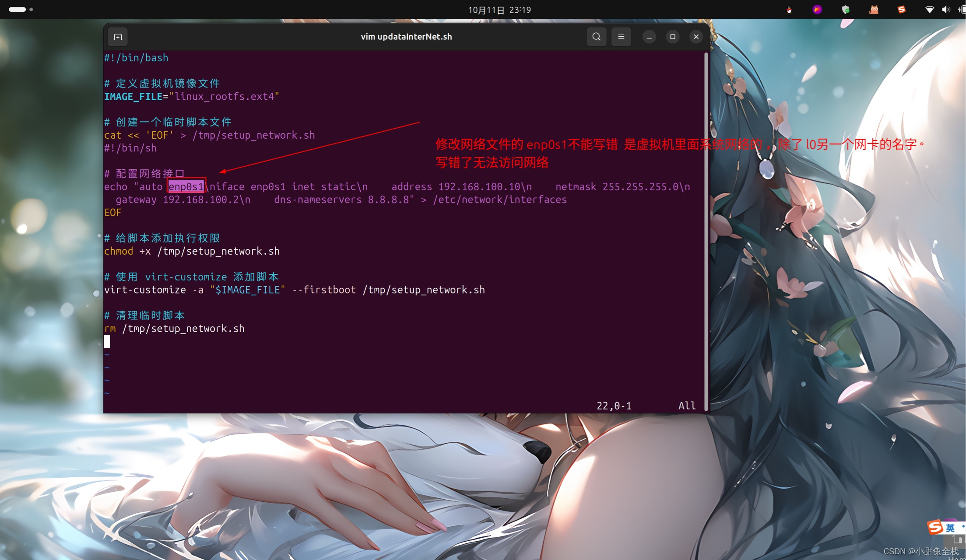
Task: Click the comment # 创建一个临时脚本文件
Action: [168, 122]
